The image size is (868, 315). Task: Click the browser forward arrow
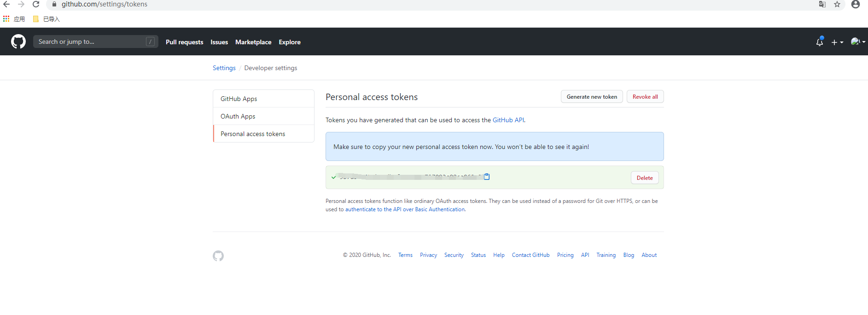[x=21, y=4]
